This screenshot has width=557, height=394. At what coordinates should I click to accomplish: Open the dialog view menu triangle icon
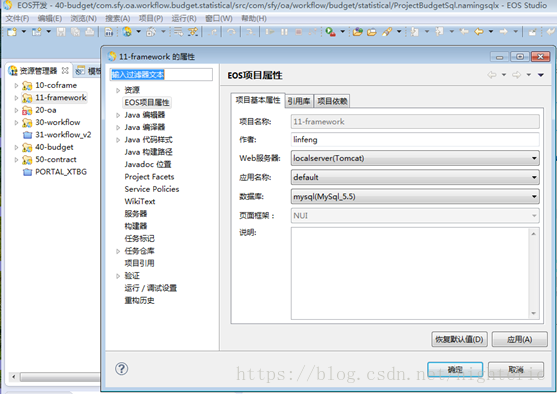click(541, 75)
